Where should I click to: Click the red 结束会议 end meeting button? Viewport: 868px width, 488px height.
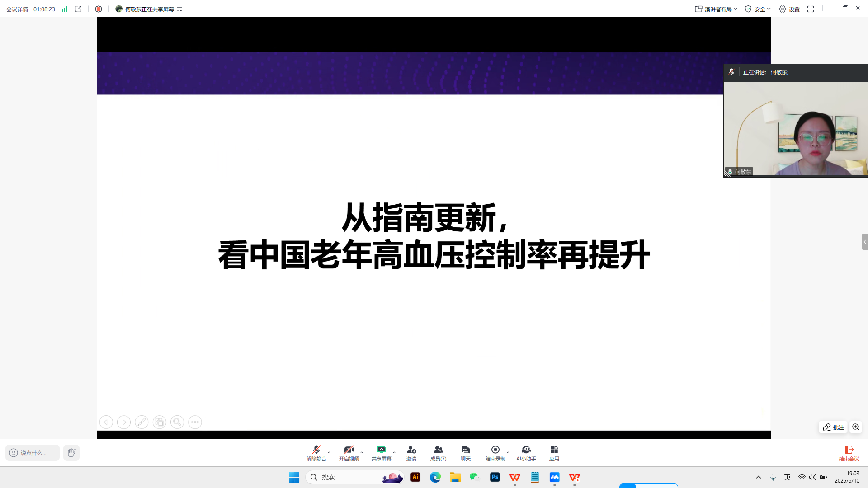pos(849,452)
